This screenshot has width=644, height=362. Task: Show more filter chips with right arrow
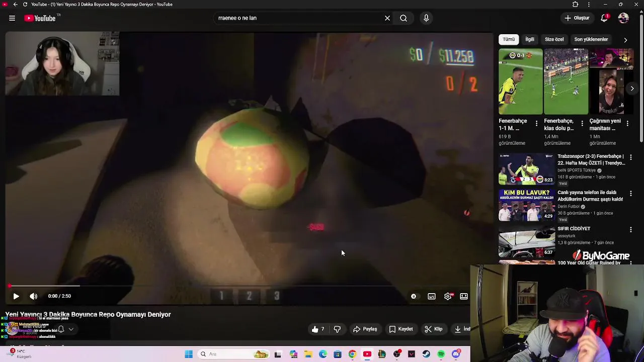click(x=625, y=40)
